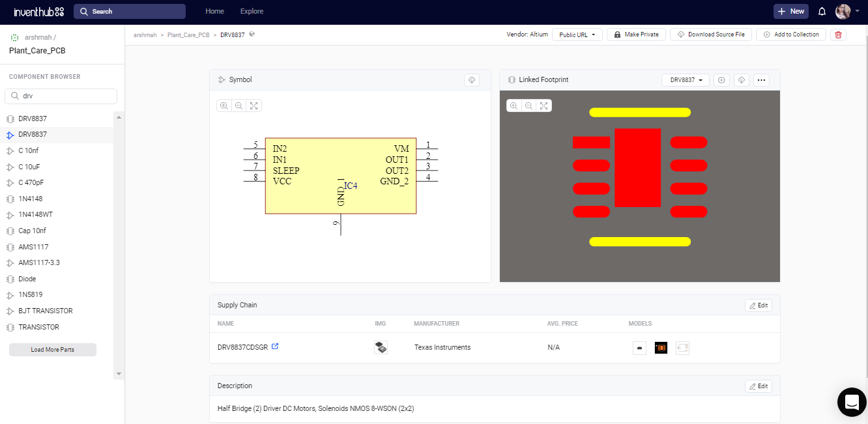
Task: Click the New button
Action: pyautogui.click(x=791, y=11)
